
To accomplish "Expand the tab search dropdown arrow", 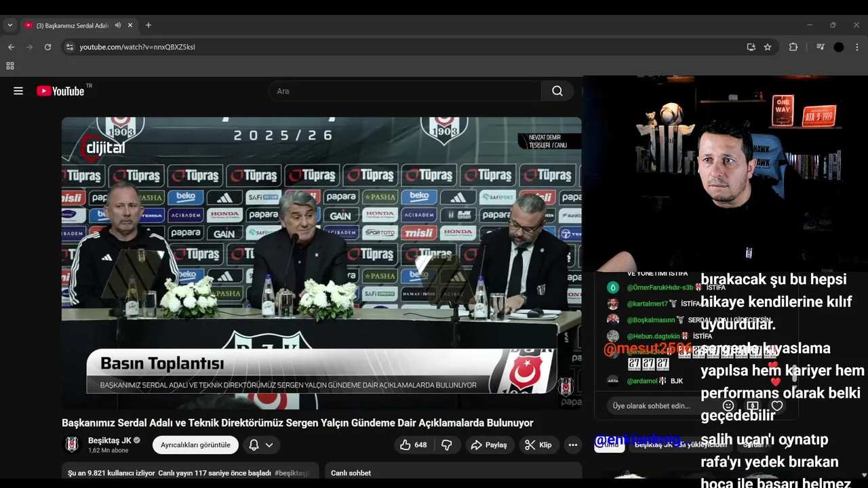I will pyautogui.click(x=9, y=25).
